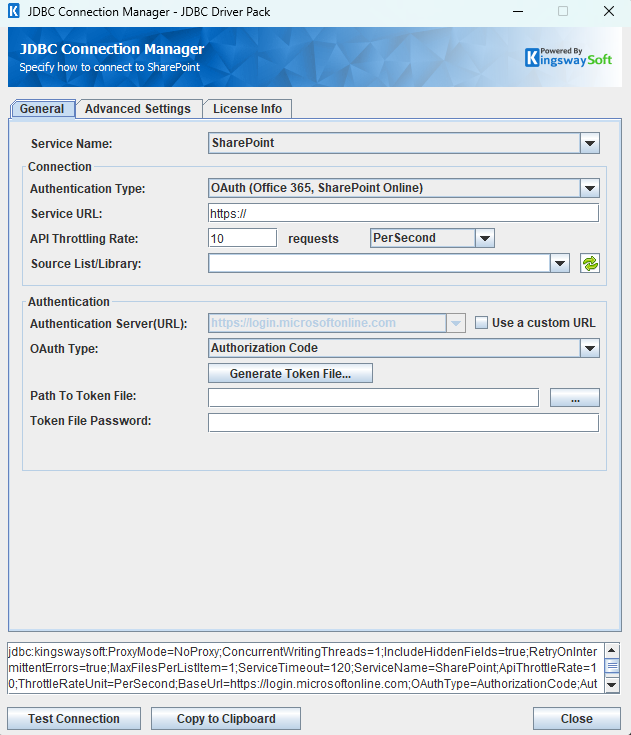Open the OAuth Type dropdown
631x735 pixels.
(590, 348)
